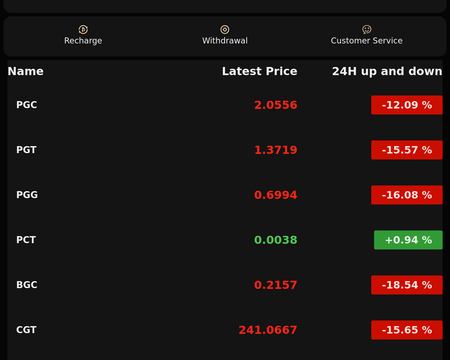Click the -18.54 % change badge
450x360 pixels.
407,285
